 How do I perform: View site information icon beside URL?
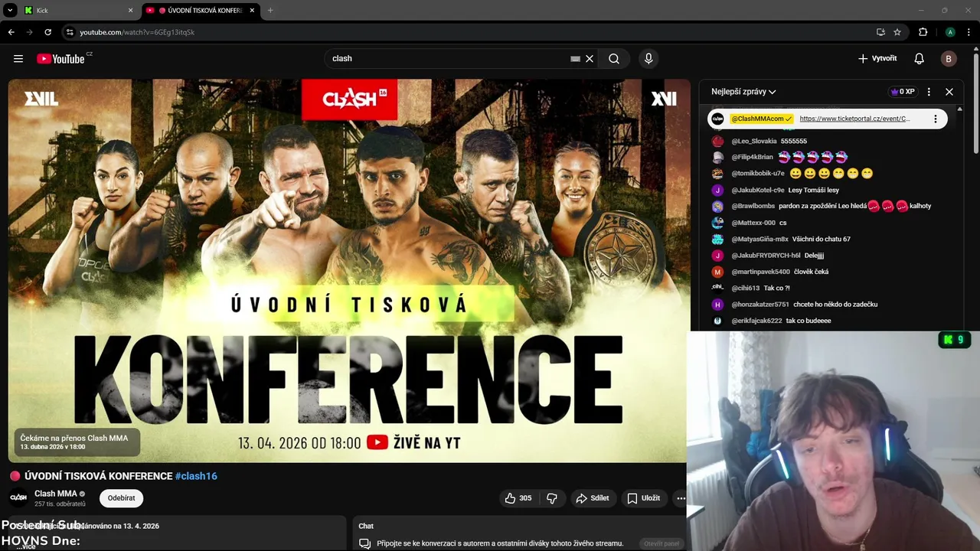pyautogui.click(x=70, y=32)
